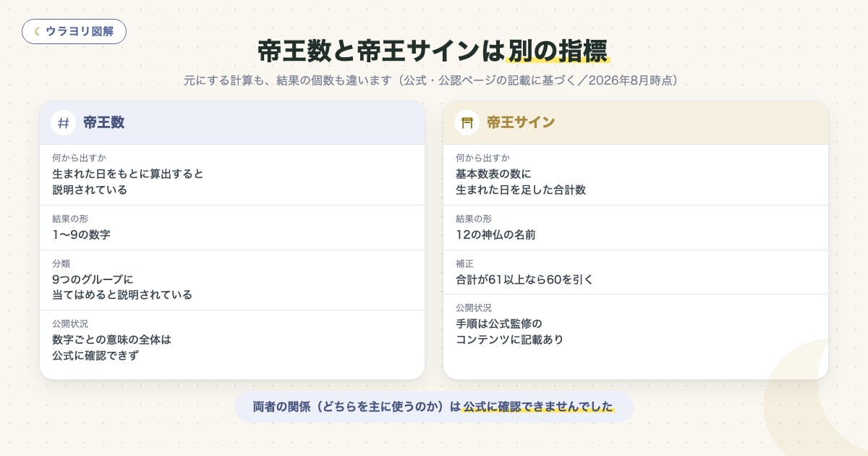
Task: Select the title 帝王数と帝王サインは別の指標
Action: coord(434,51)
